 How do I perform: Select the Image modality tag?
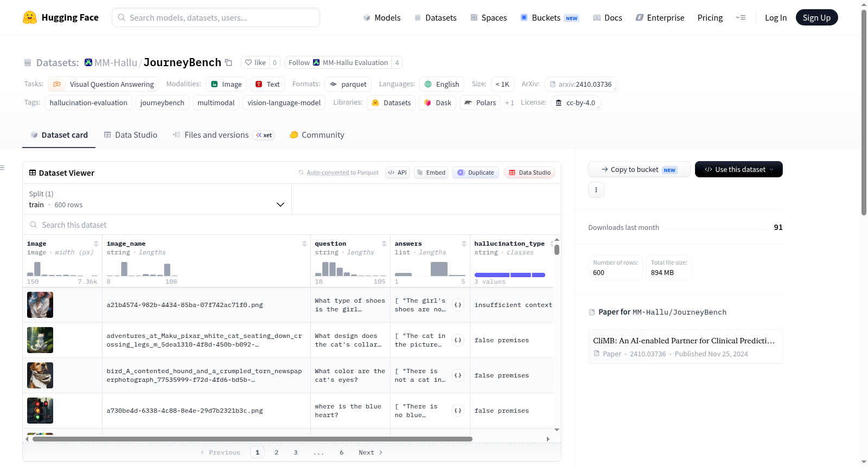226,84
